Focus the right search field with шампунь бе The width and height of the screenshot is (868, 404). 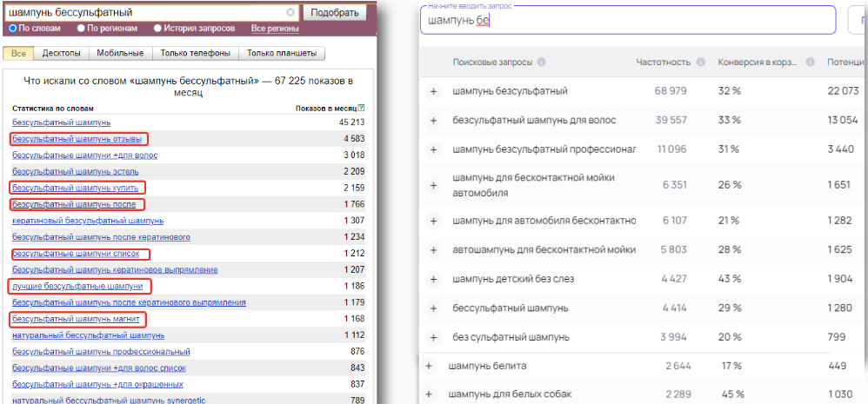pos(626,21)
